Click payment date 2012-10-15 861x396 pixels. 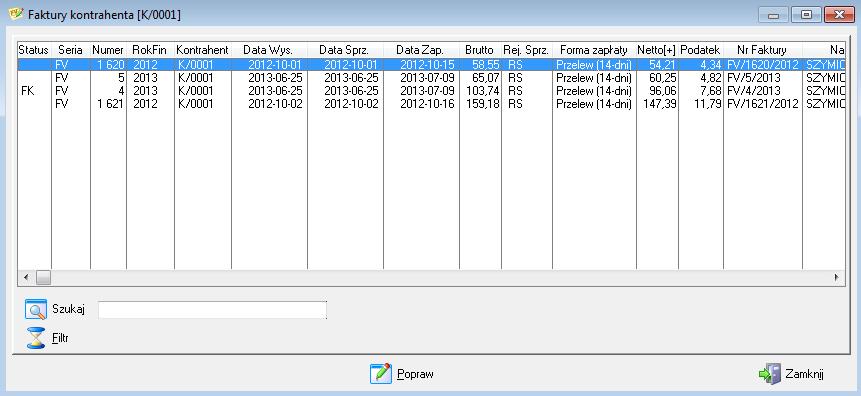pyautogui.click(x=427, y=65)
